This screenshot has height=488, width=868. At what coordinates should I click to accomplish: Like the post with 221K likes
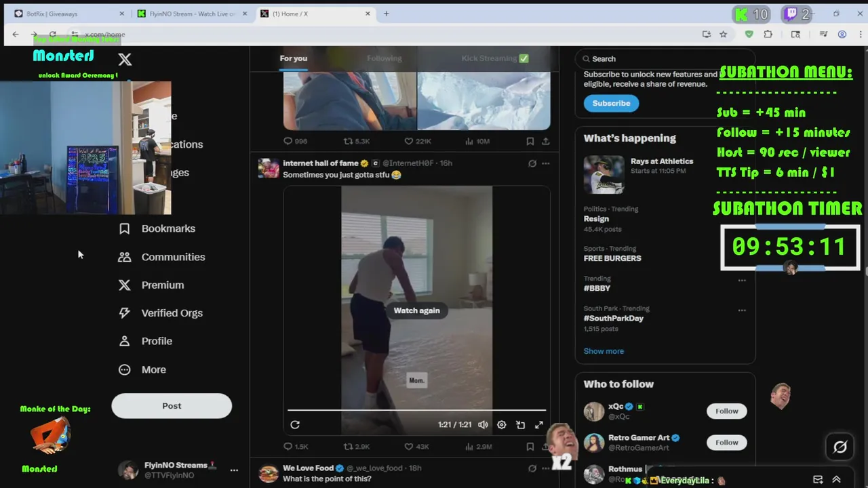pyautogui.click(x=418, y=141)
